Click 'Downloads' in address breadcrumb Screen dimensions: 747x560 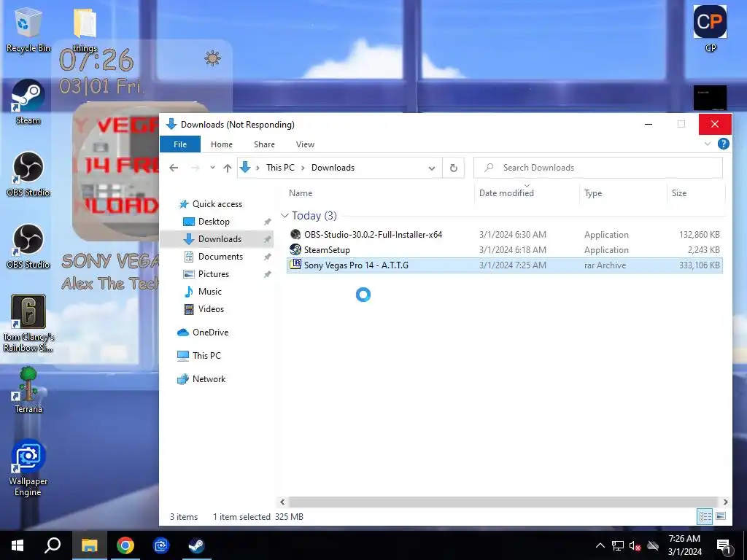(x=333, y=168)
